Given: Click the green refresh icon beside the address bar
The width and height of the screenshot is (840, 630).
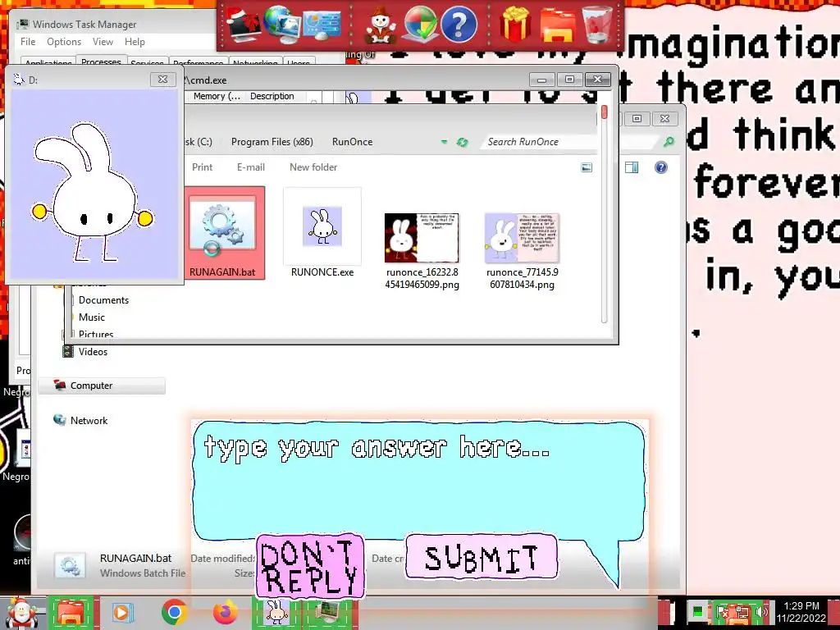Looking at the screenshot, I should tap(462, 142).
